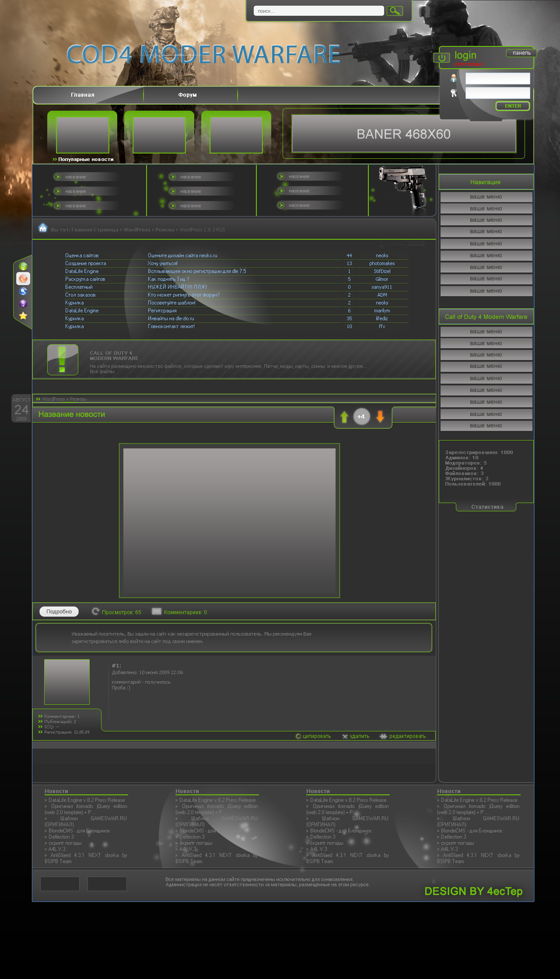
Task: Open the Название новости title
Action: point(72,414)
